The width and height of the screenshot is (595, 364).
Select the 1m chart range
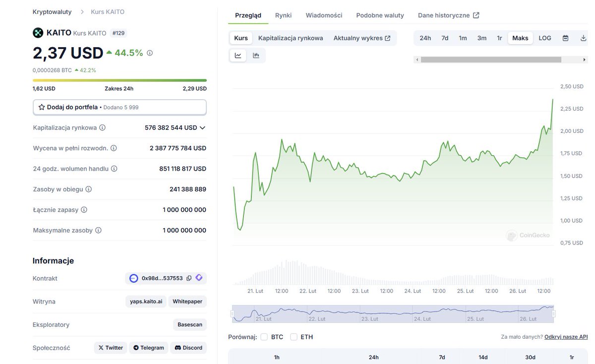click(x=463, y=38)
